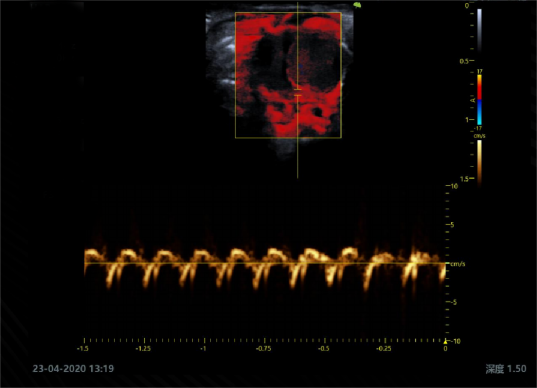Viewport: 537px width, 388px height.
Task: Click the cm/s baseline label of the spectrum
Action: [458, 264]
